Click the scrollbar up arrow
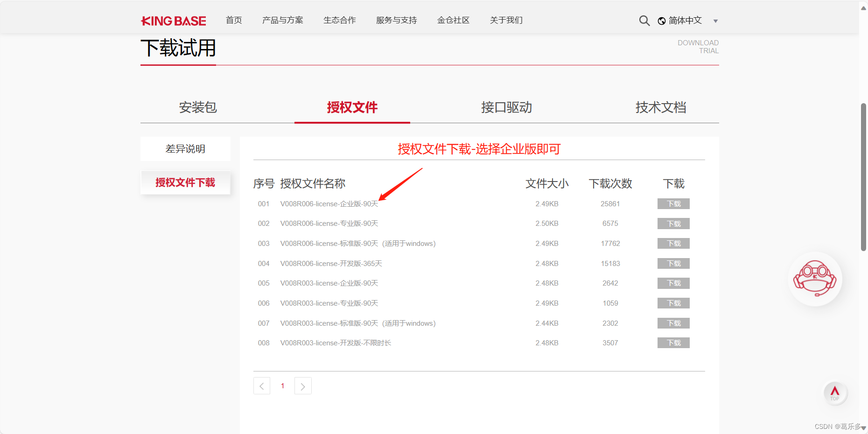Screen dimensions: 868x434 (863, 8)
